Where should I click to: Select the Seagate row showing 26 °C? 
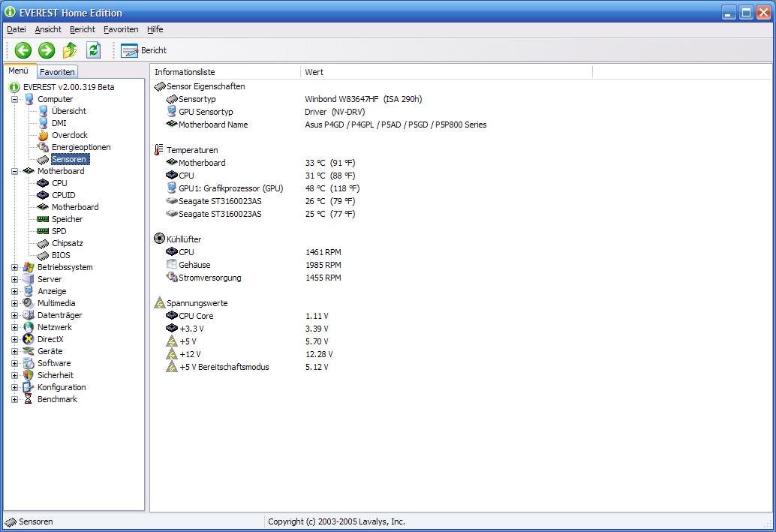(x=261, y=201)
